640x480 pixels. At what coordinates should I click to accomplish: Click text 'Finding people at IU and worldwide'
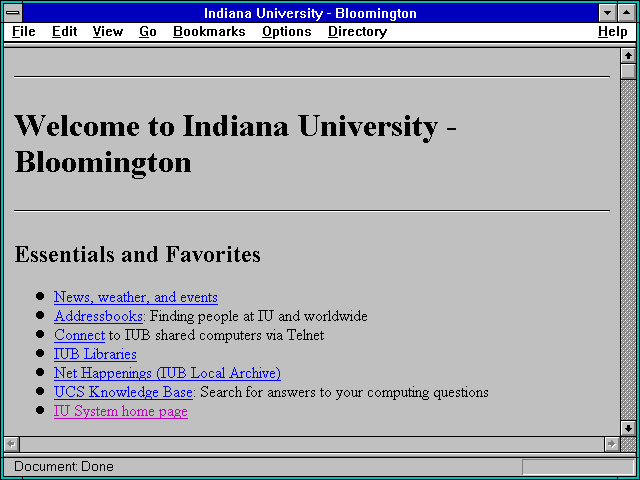point(259,316)
